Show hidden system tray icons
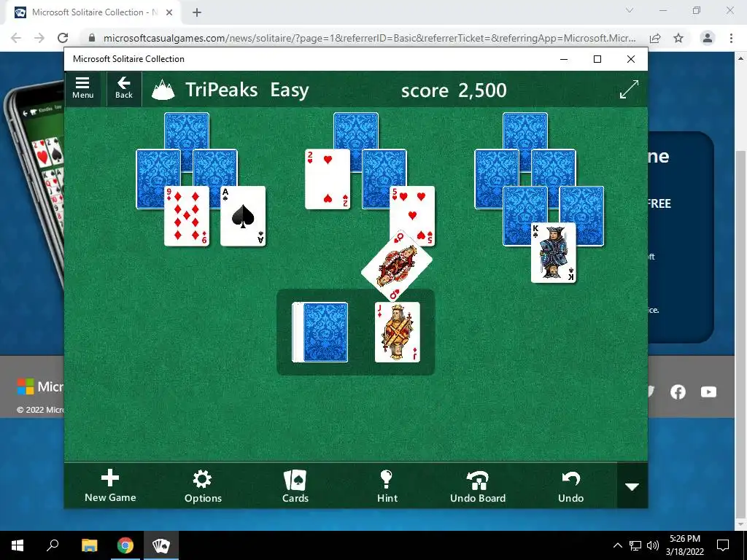Image resolution: width=747 pixels, height=560 pixels. pos(617,545)
